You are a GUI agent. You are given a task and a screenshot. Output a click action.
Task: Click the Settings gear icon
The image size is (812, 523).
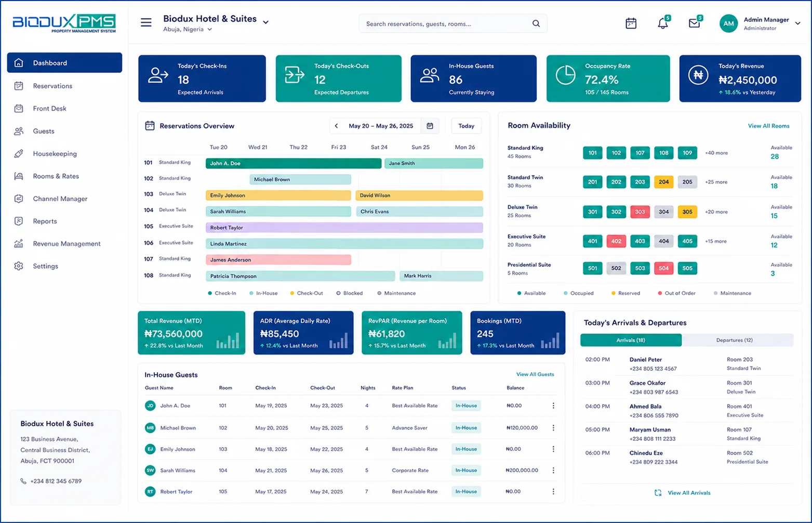19,266
